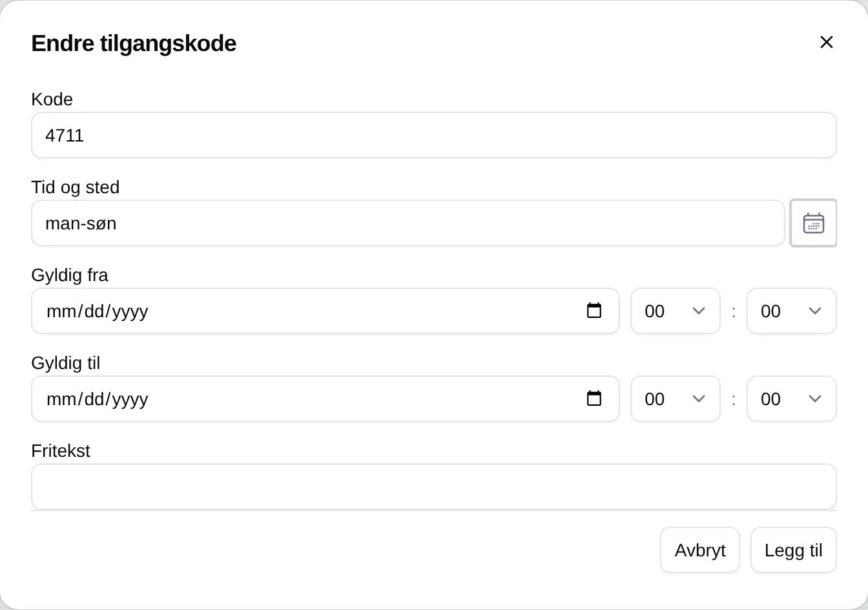Click the Endre tilgangskode dialog title
868x610 pixels.
click(134, 43)
